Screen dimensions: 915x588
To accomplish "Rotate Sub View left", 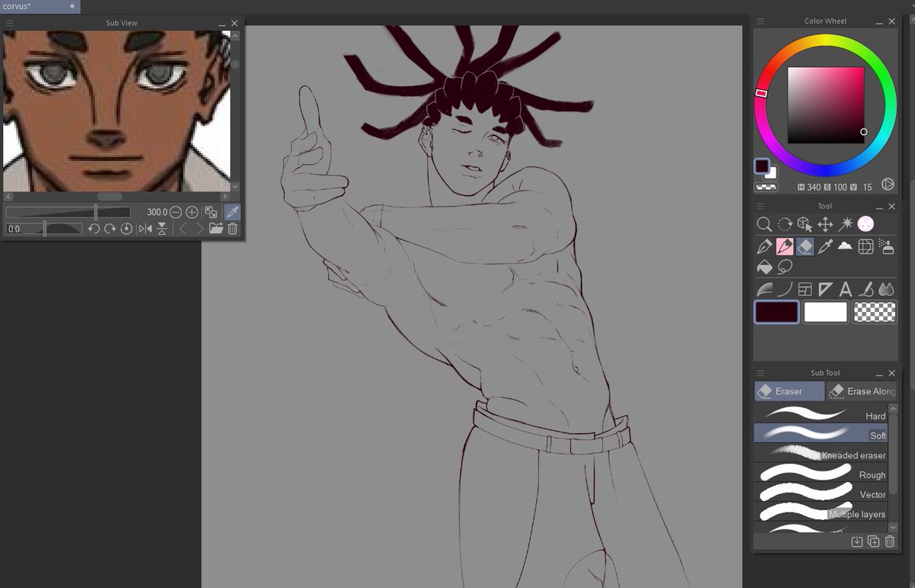I will [94, 229].
